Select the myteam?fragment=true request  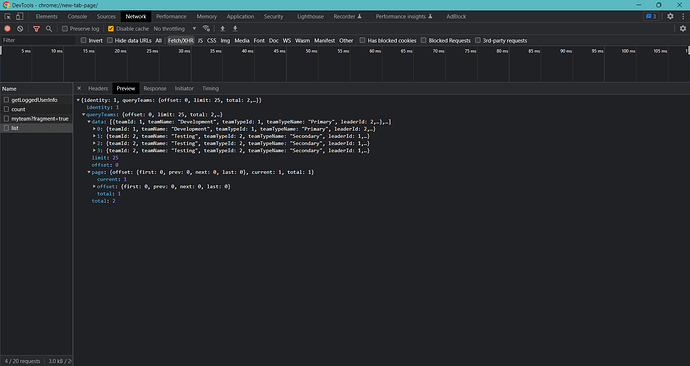(40, 119)
